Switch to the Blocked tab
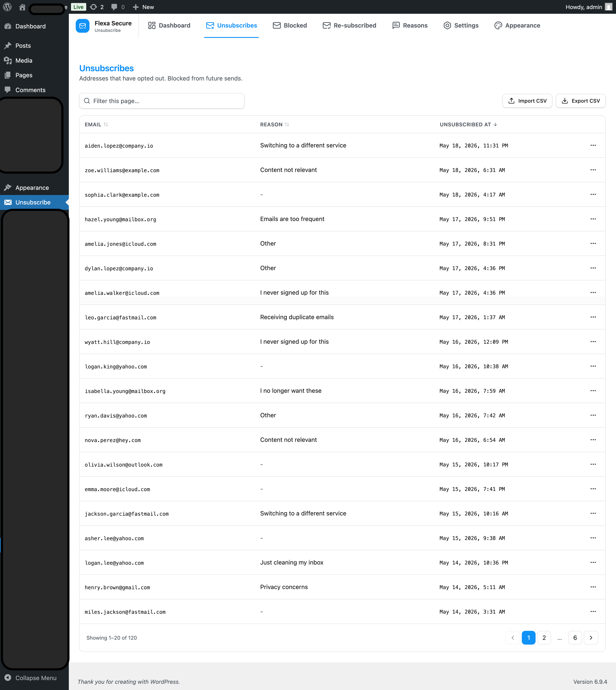 pos(290,25)
